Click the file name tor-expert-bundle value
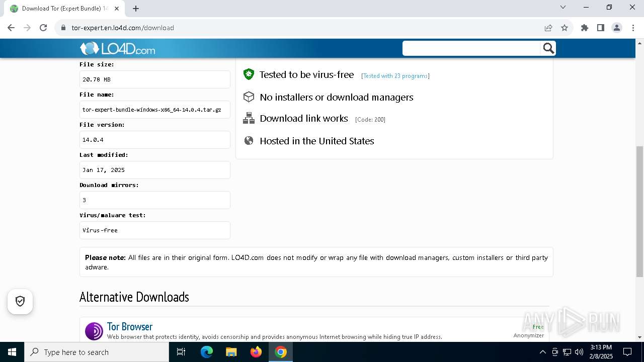The image size is (644, 362). point(155,110)
